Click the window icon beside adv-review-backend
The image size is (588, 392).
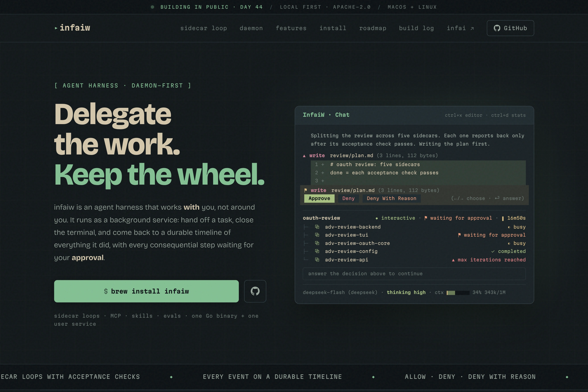coord(317,227)
